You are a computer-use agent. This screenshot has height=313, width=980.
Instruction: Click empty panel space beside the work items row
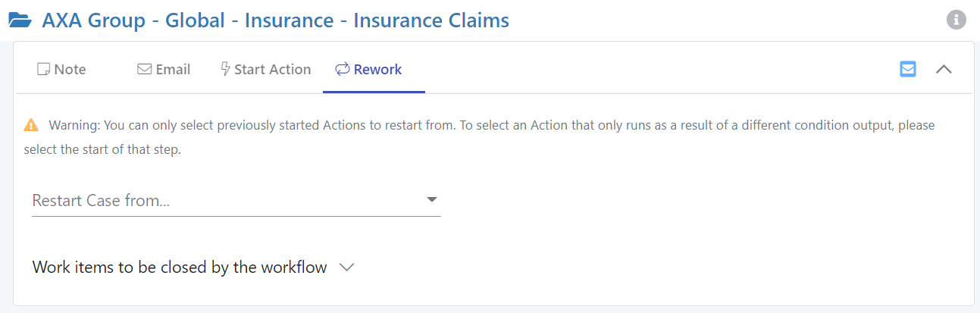pyautogui.click(x=644, y=268)
